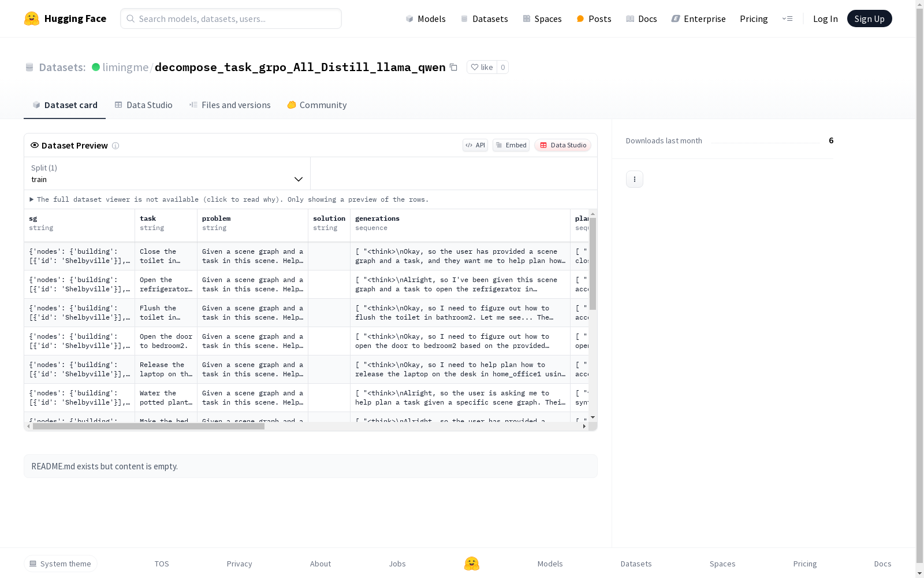Click the 'Close the toilet in…' task cell
Viewport: 924px width, 578px height.
click(166, 256)
